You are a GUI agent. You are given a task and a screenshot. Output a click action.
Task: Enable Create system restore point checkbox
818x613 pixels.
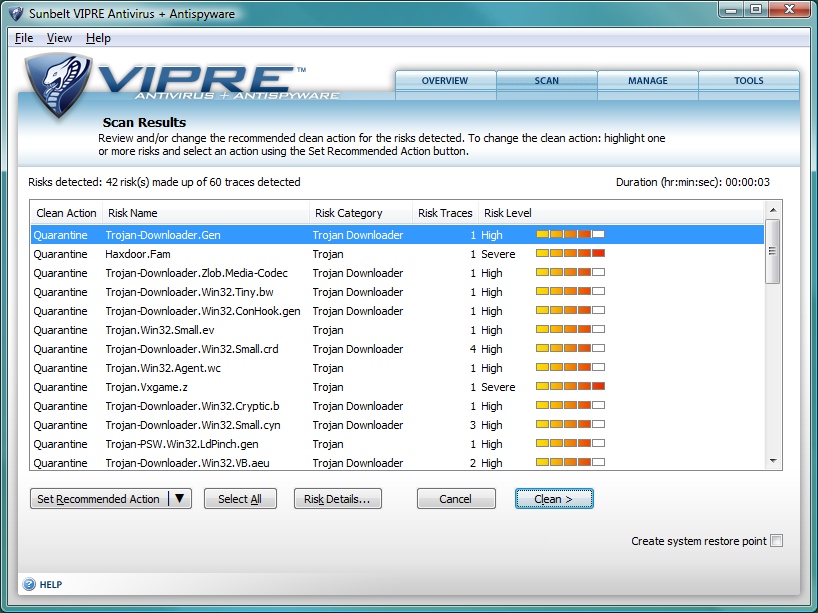tap(777, 541)
